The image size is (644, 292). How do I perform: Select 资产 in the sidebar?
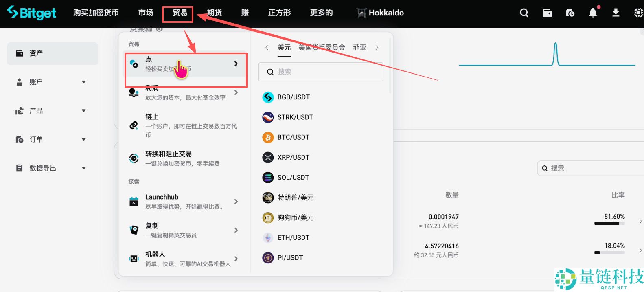[x=53, y=53]
